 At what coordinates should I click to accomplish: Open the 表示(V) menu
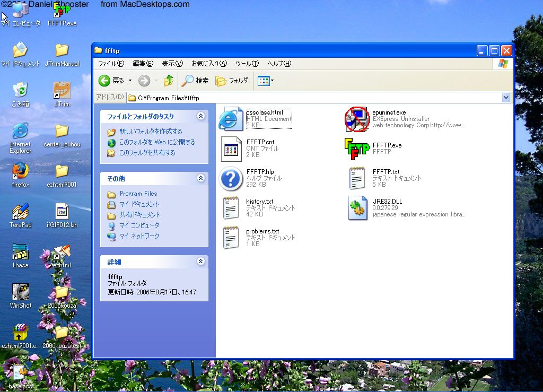tap(172, 63)
